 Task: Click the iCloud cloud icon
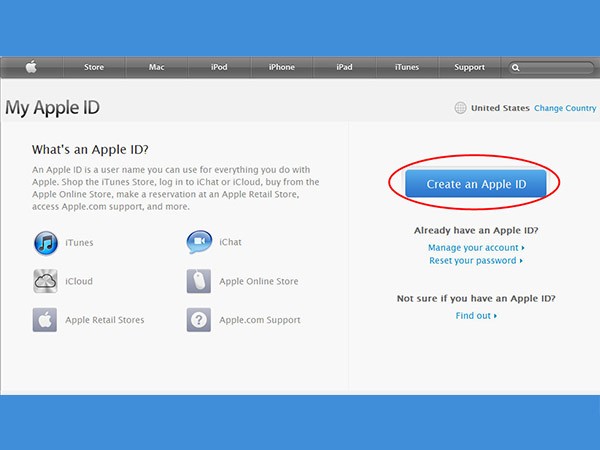(x=46, y=281)
